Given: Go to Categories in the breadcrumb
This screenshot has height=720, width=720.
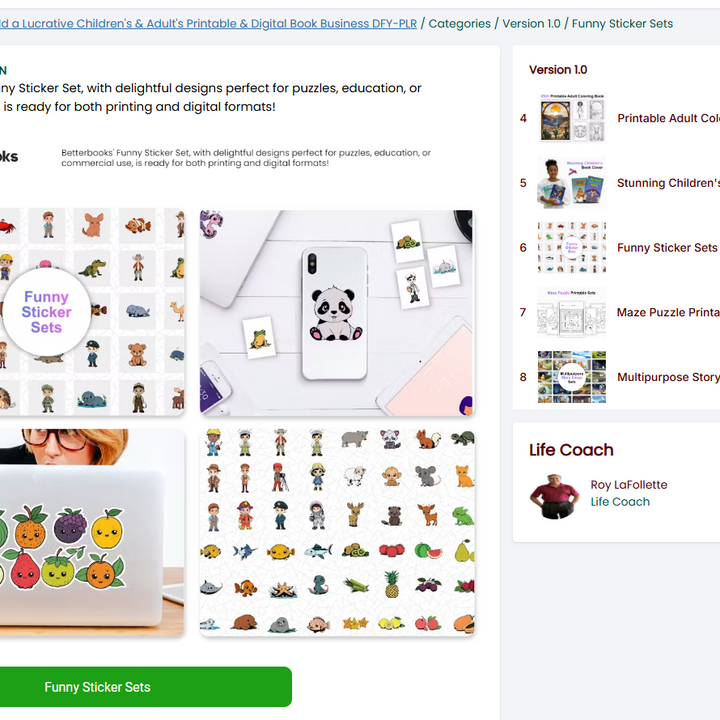Looking at the screenshot, I should [459, 23].
